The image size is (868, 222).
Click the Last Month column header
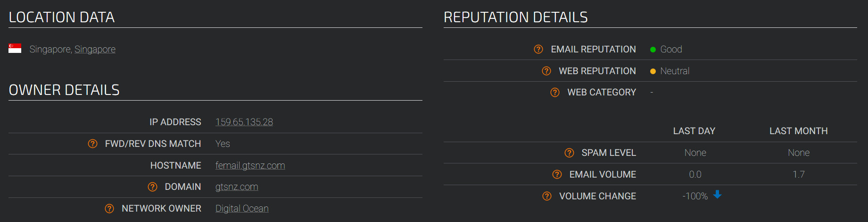(798, 131)
